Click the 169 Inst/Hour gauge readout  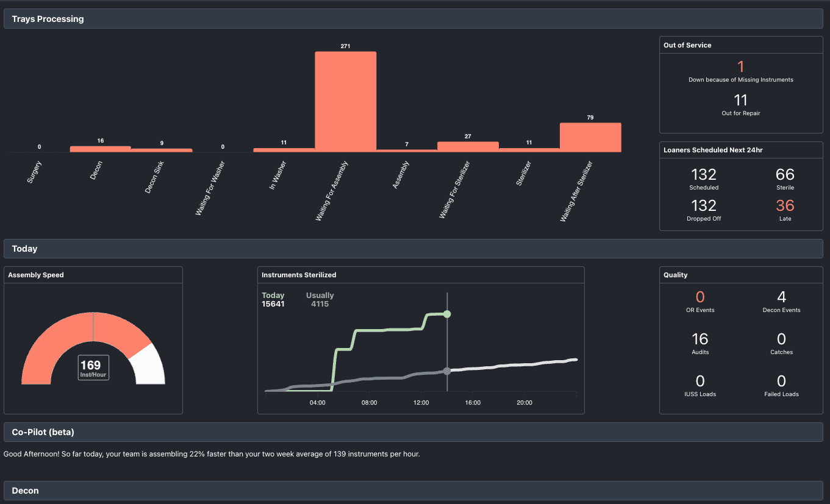coord(93,368)
